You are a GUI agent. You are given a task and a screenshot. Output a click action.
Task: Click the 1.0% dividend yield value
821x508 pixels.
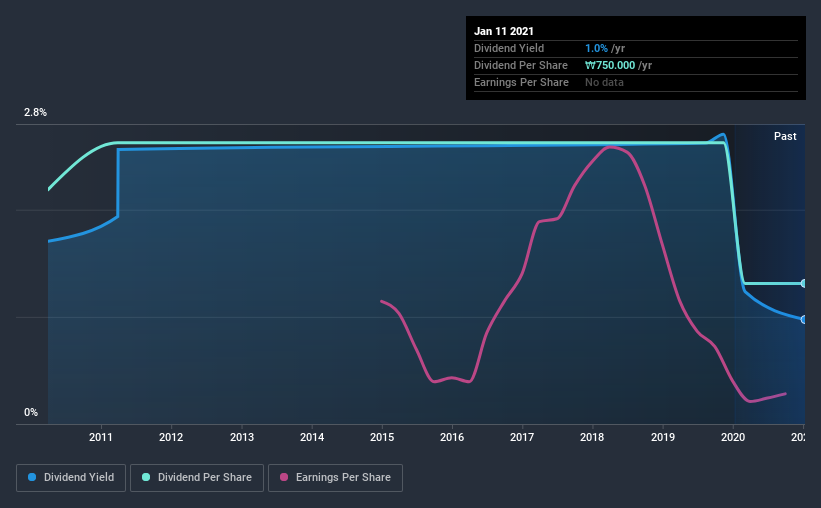[x=596, y=48]
